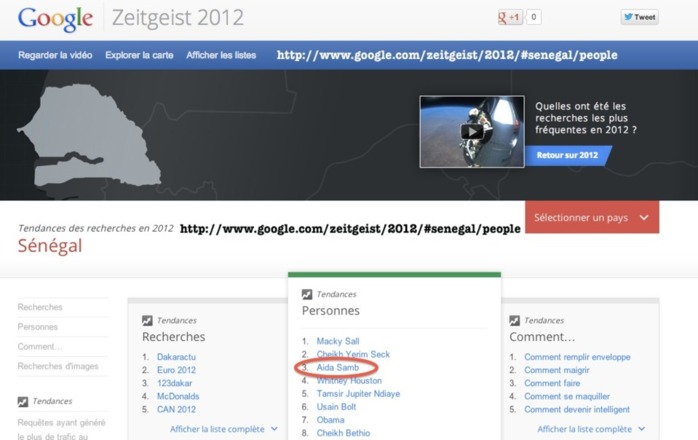
Task: Click the sidebar Tendances trend icon
Action: (x=23, y=402)
